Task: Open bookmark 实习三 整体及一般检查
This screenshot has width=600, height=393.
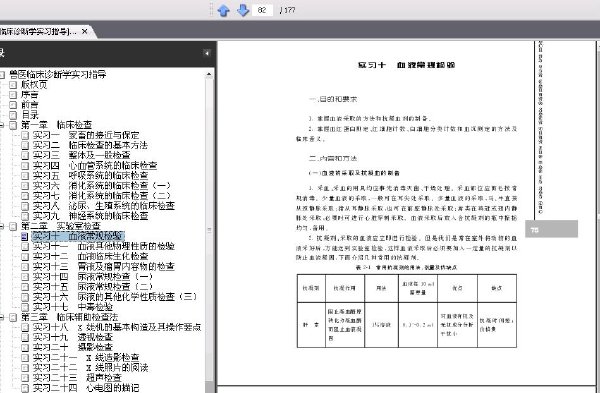Action: pos(81,155)
